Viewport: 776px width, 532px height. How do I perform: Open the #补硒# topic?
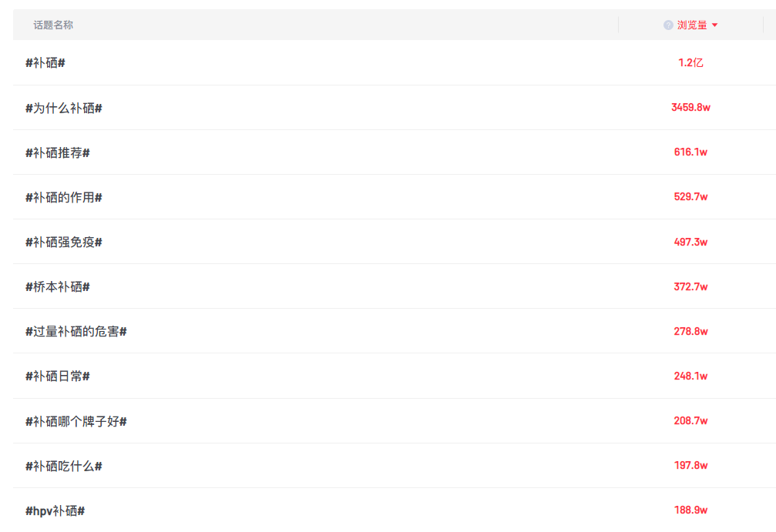click(x=45, y=63)
